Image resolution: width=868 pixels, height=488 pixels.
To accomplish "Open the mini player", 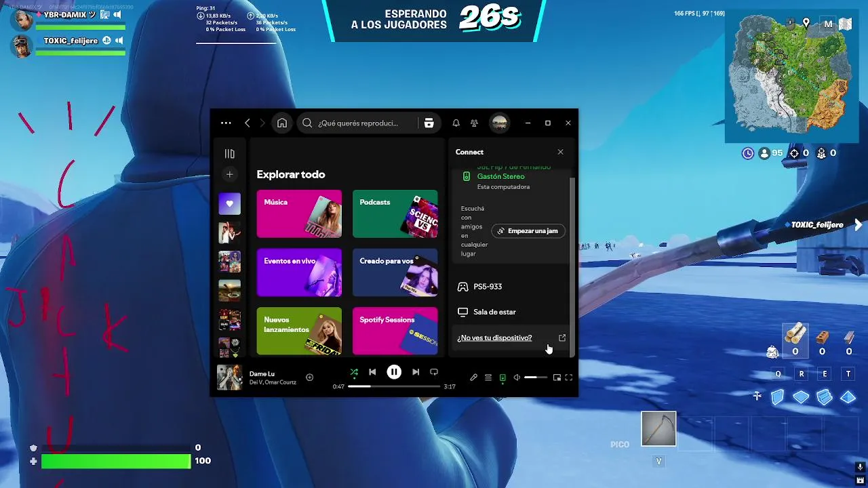I will coord(557,378).
